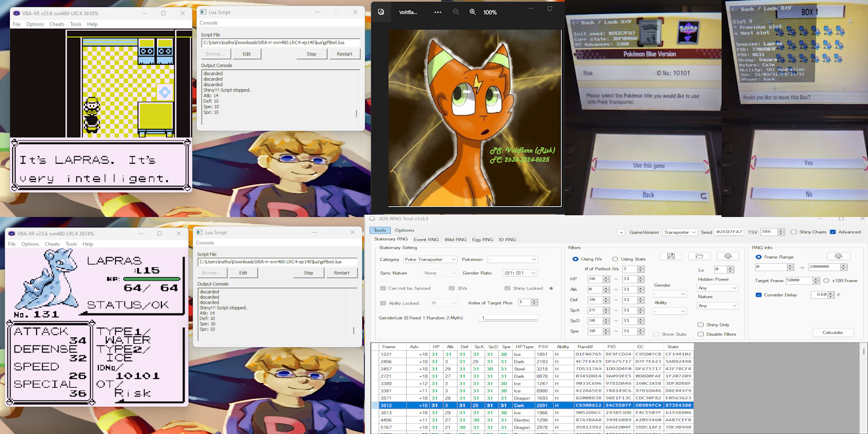Click the GenderList text field
The image size is (868, 434).
click(x=509, y=318)
